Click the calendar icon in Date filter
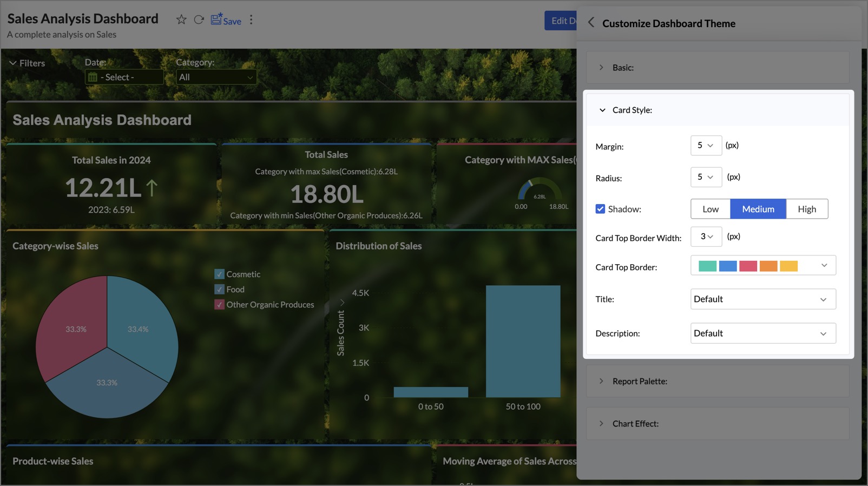This screenshot has width=868, height=486. pyautogui.click(x=93, y=77)
